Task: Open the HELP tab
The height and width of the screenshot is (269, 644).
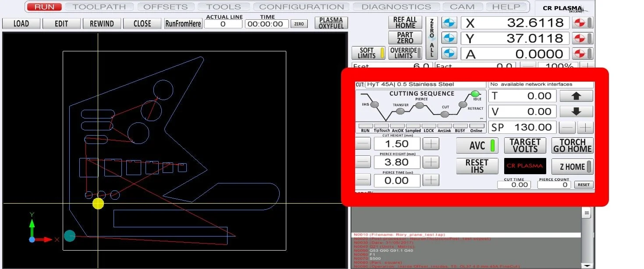Action: pos(506,7)
